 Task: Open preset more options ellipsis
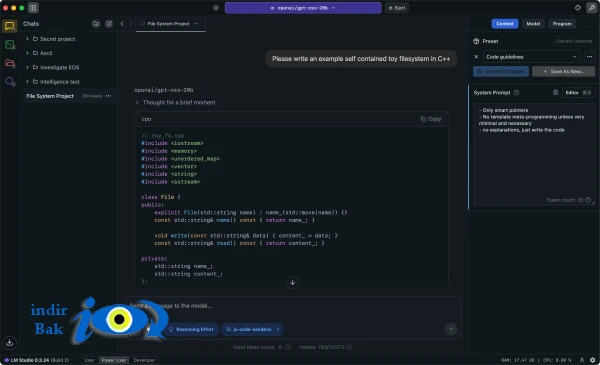click(589, 57)
